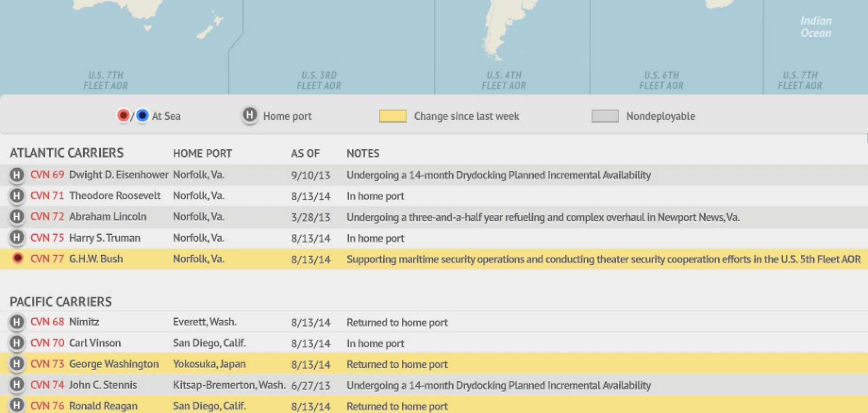Click the home port icon for Abraham Lincoln

17,217
